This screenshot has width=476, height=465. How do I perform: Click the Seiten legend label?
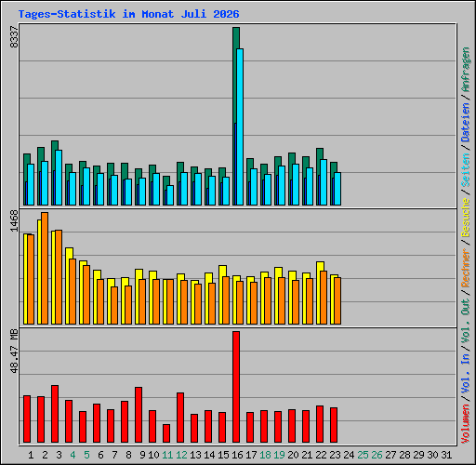coord(466,170)
